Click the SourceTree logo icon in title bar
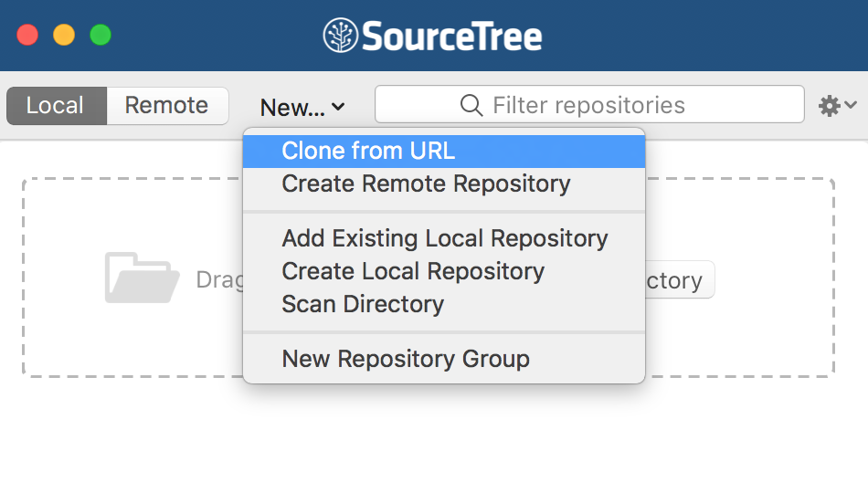This screenshot has width=868, height=493. [x=341, y=36]
